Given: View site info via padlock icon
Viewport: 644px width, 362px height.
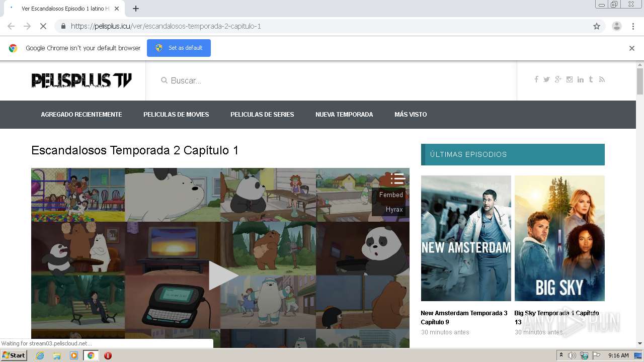Looking at the screenshot, I should 63,26.
